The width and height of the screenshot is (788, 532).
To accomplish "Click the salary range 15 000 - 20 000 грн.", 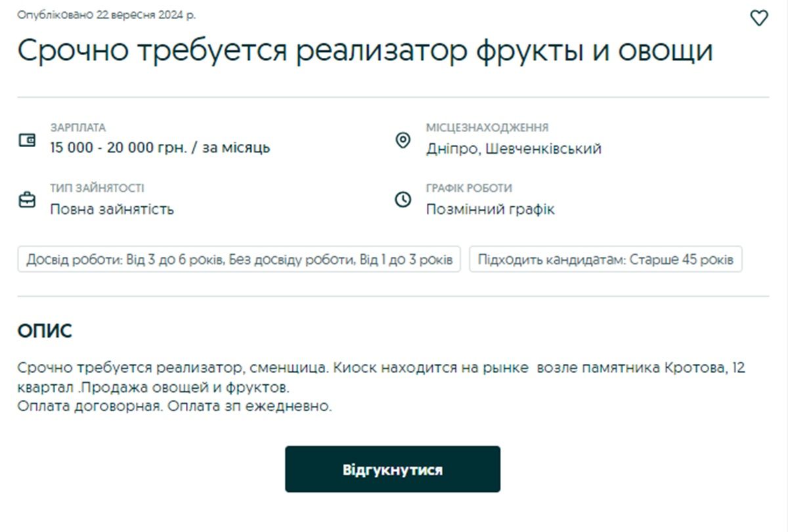I will [160, 148].
